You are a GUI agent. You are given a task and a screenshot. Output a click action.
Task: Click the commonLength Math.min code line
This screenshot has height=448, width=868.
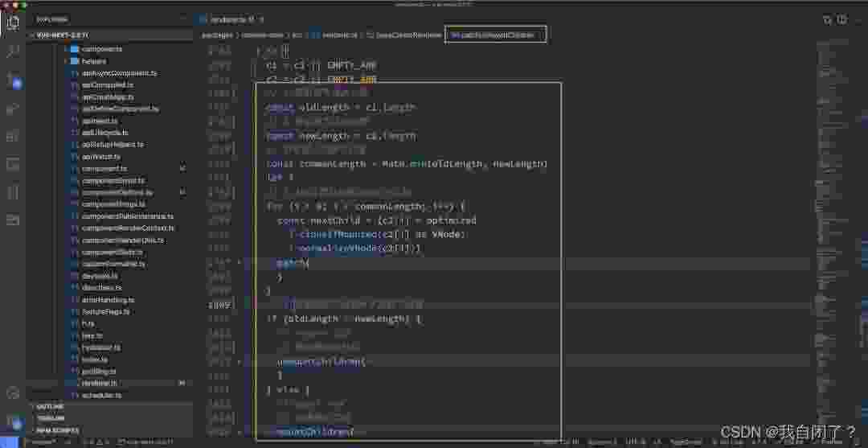[407, 164]
